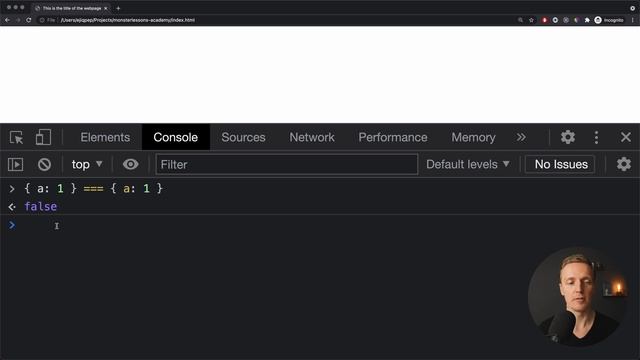Go forward in browser history
The height and width of the screenshot is (360, 640).
tap(18, 20)
